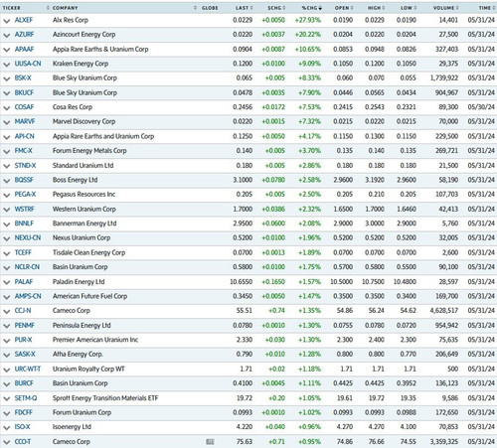Screen dimensions: 497x448
Task: Expand the ALXEF row chevron
Action: pyautogui.click(x=6, y=21)
